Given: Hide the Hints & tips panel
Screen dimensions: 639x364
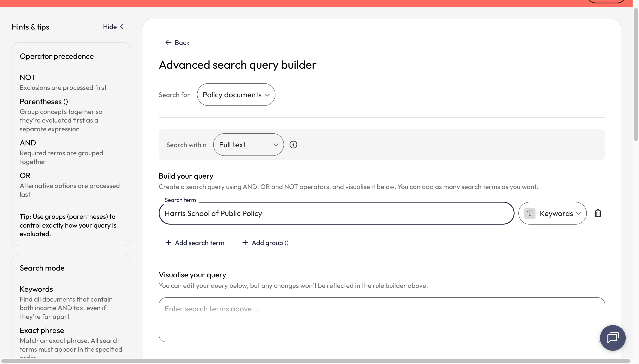Looking at the screenshot, I should [114, 27].
